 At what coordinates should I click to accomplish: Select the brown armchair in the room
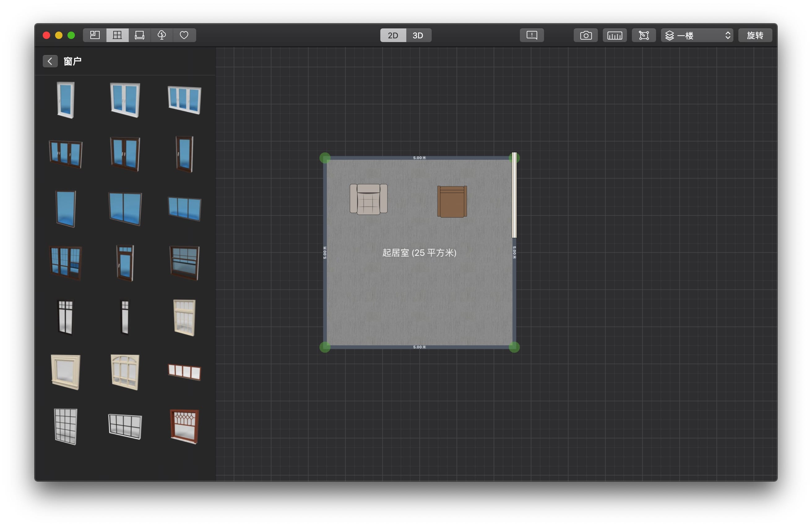452,201
